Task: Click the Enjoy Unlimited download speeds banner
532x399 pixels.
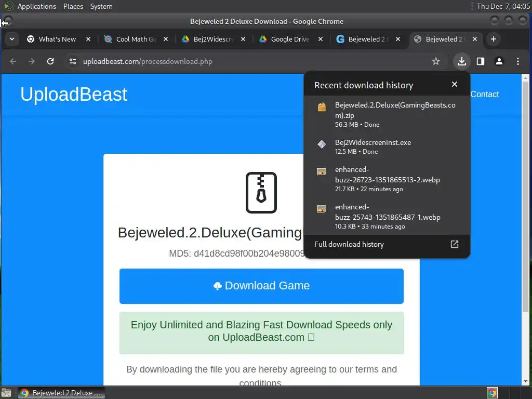Action: click(261, 333)
